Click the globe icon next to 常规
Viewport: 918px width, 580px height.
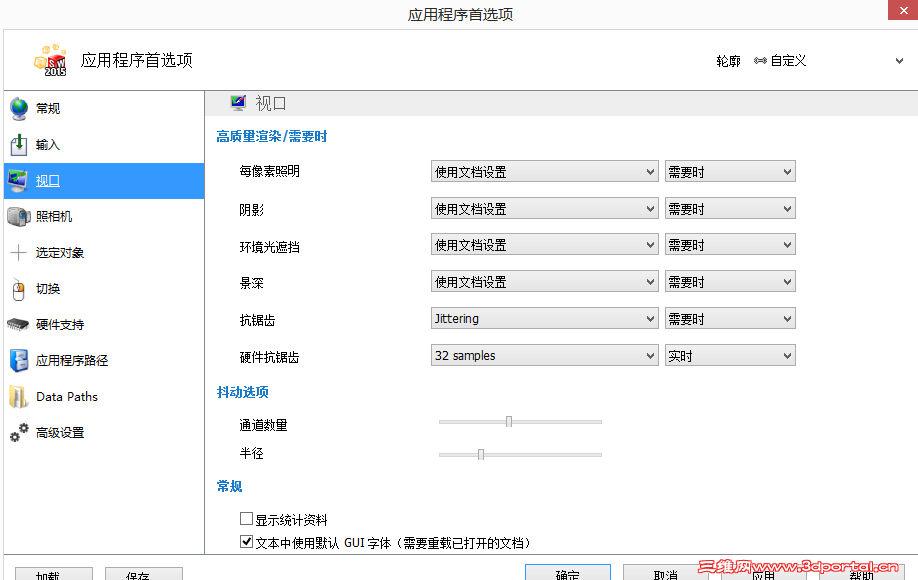pyautogui.click(x=19, y=109)
